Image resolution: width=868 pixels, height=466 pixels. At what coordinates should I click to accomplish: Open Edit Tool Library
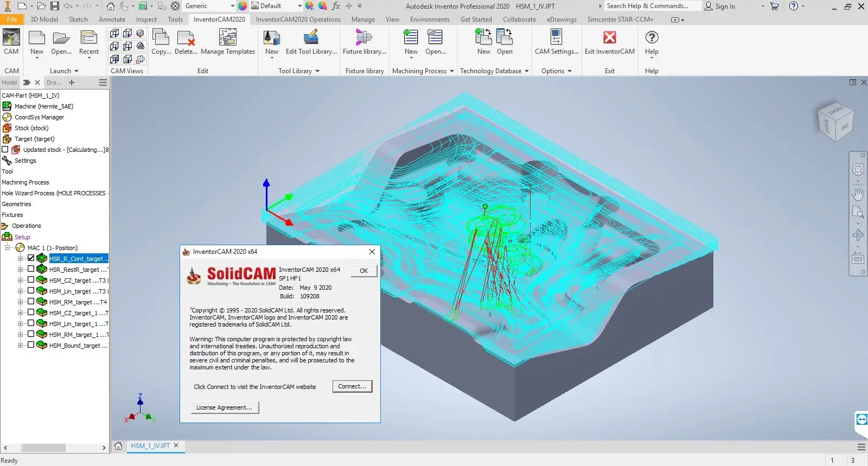click(x=311, y=42)
